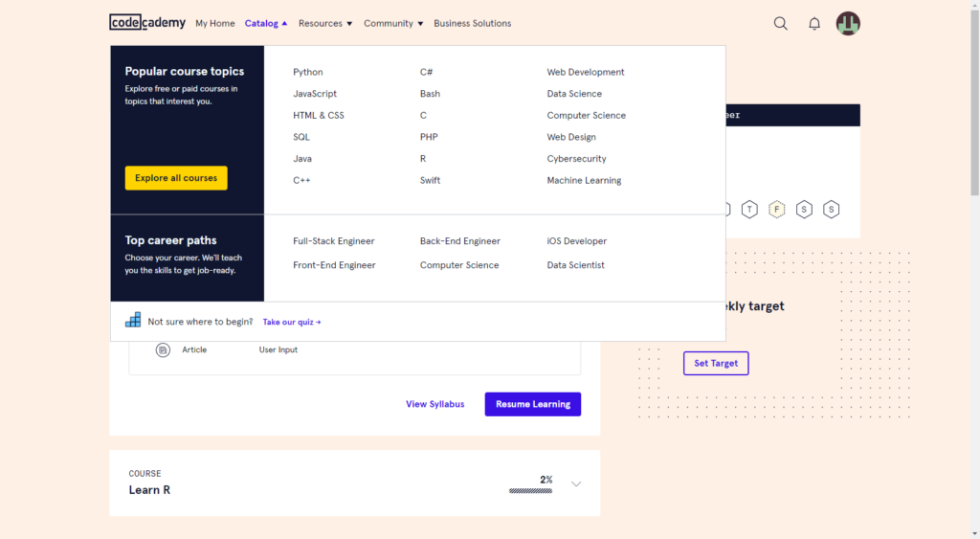This screenshot has width=980, height=539.
Task: Open Front-End Engineer career path
Action: (334, 265)
